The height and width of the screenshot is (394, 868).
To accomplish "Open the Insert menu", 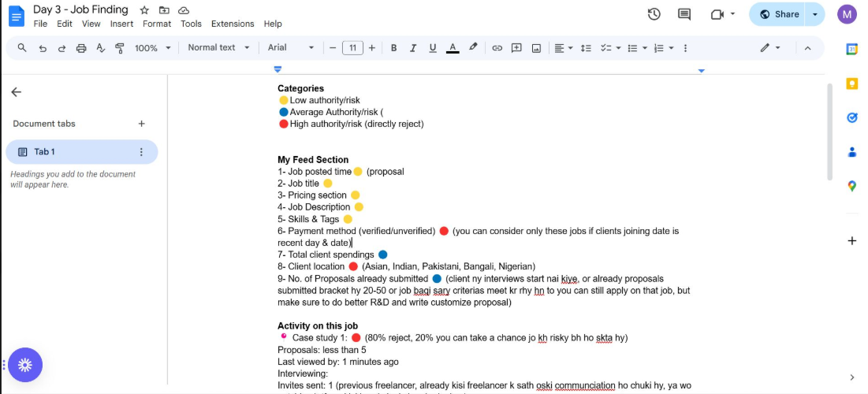I will [121, 24].
